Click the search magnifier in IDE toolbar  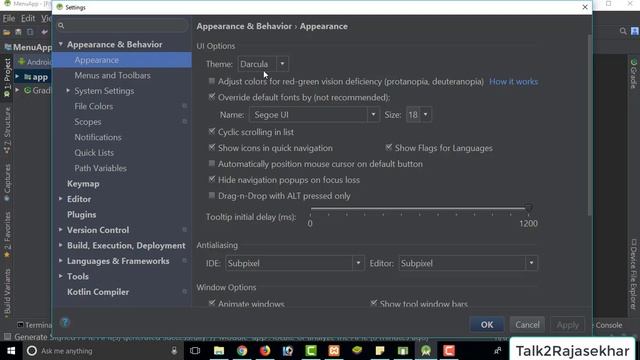pos(623,31)
